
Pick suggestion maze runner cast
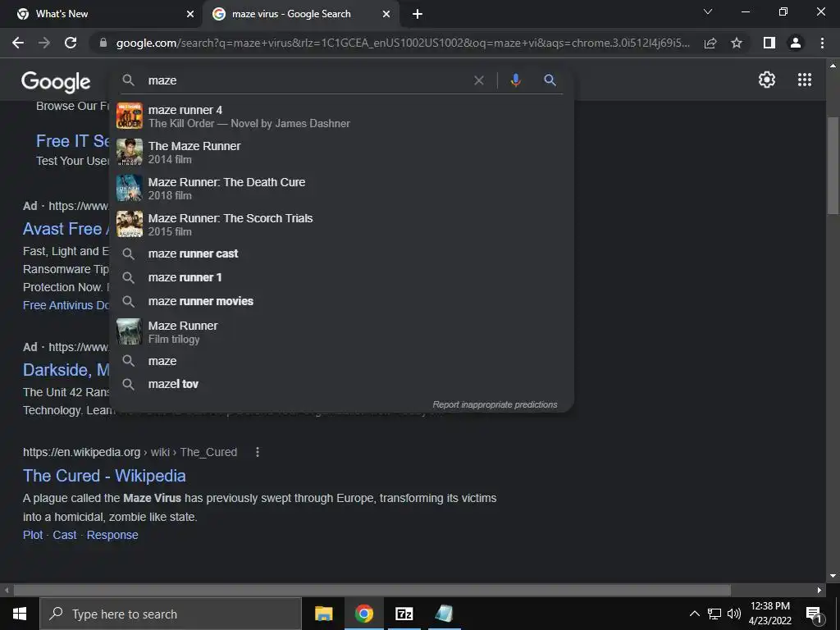[341, 254]
